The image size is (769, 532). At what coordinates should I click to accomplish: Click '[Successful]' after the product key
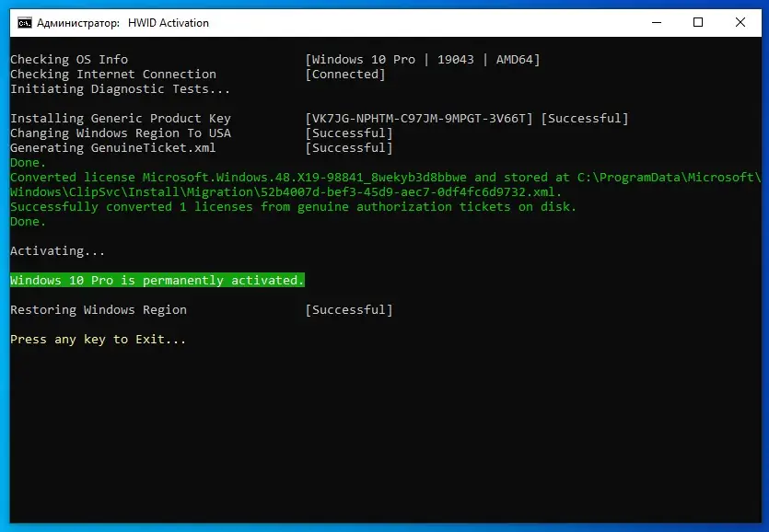585,119
